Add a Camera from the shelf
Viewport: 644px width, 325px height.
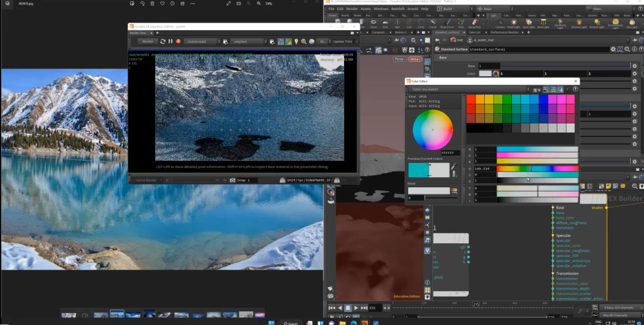click(x=500, y=23)
